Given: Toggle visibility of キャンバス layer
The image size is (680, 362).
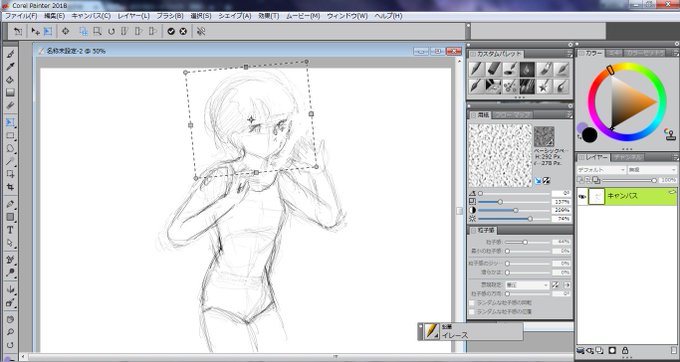Looking at the screenshot, I should (x=582, y=197).
